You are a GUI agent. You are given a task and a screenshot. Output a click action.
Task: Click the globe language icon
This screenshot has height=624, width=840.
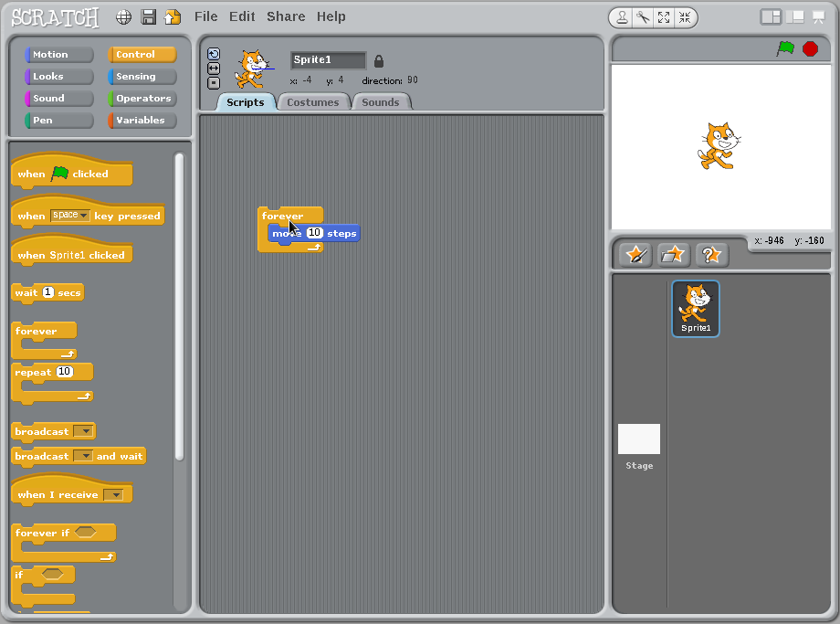tap(124, 17)
